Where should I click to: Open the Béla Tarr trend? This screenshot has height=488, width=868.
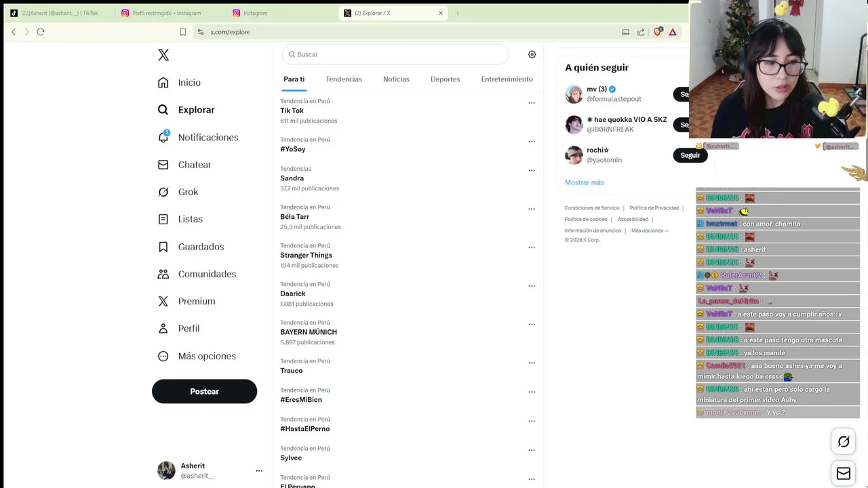point(294,217)
